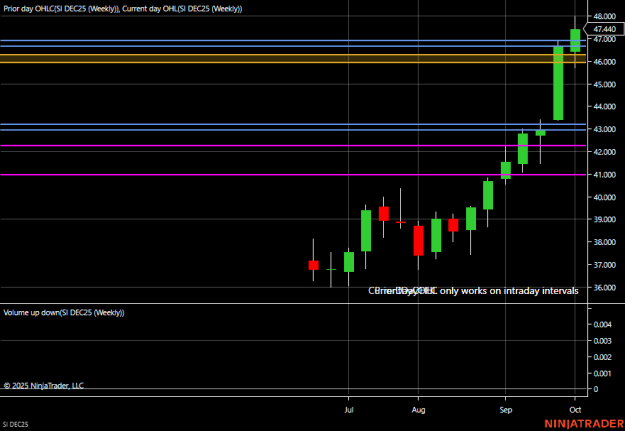
Task: Select the upper magenta line near 42.300
Action: [293, 146]
